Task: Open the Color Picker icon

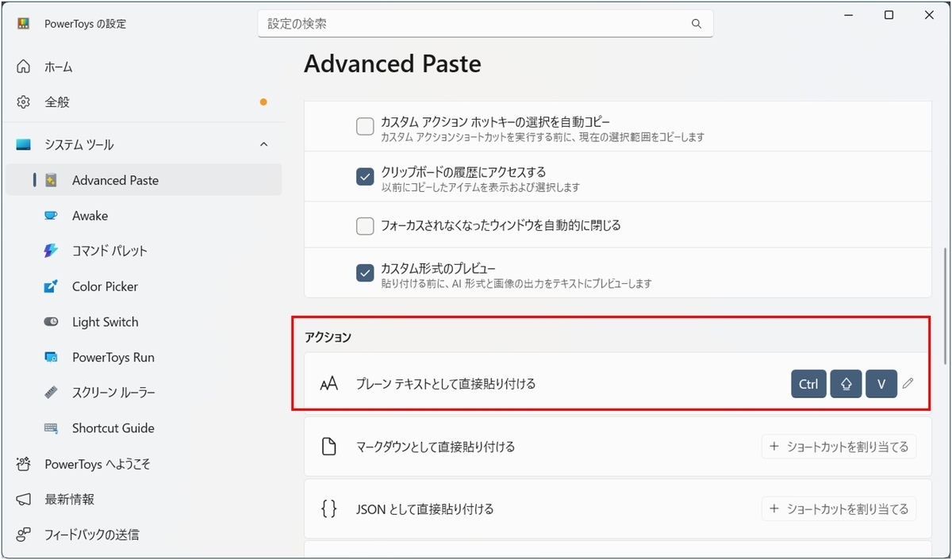Action: tap(52, 286)
